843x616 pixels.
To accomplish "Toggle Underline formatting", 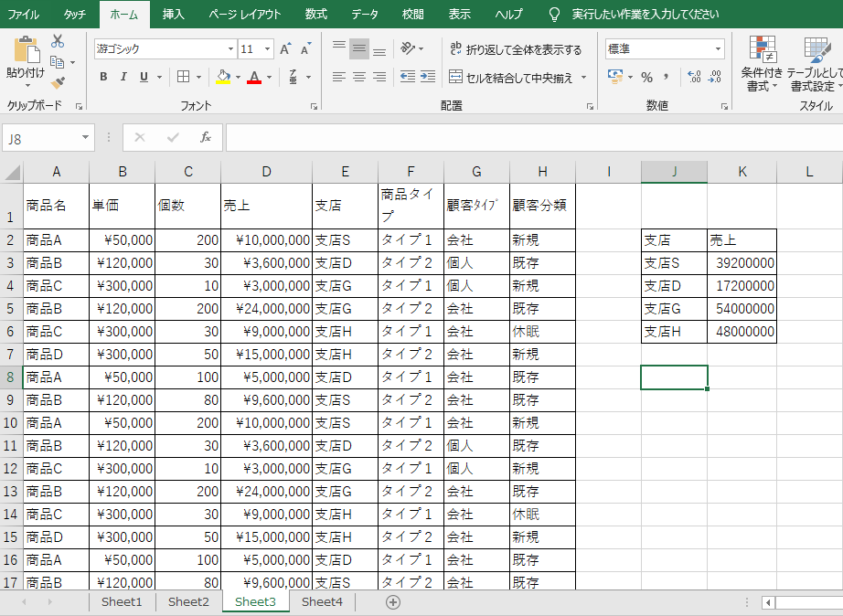I will (x=144, y=77).
